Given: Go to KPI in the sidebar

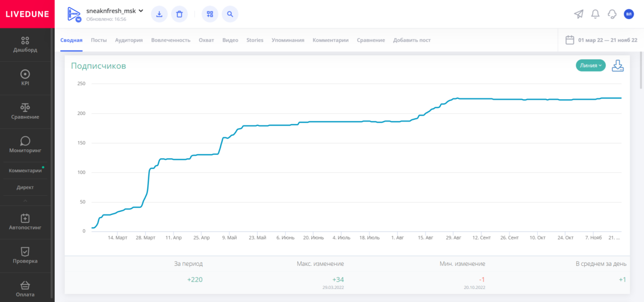Looking at the screenshot, I should (25, 78).
